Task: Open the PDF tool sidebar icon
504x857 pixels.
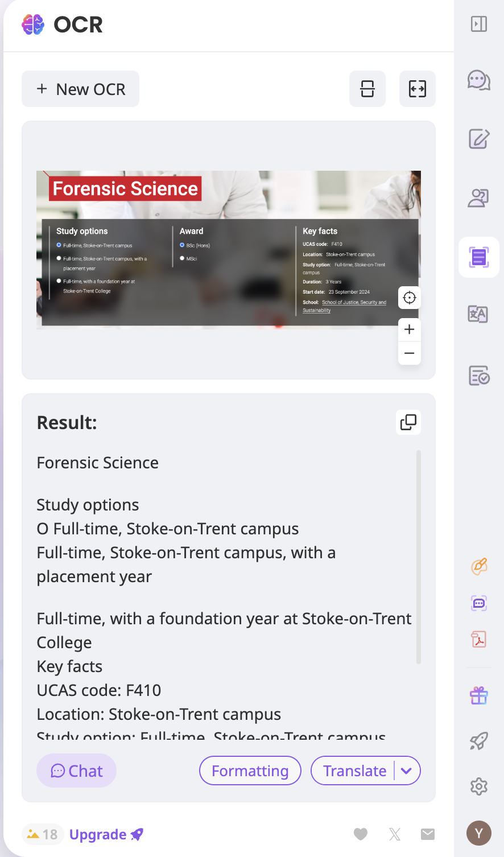Action: [479, 639]
